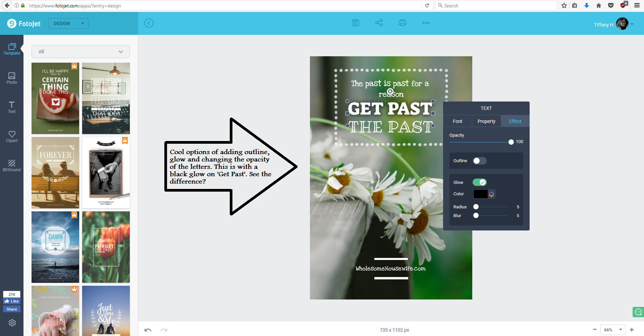Screen dimensions: 644x336
Task: Click the user profile avatar
Action: tap(622, 24)
